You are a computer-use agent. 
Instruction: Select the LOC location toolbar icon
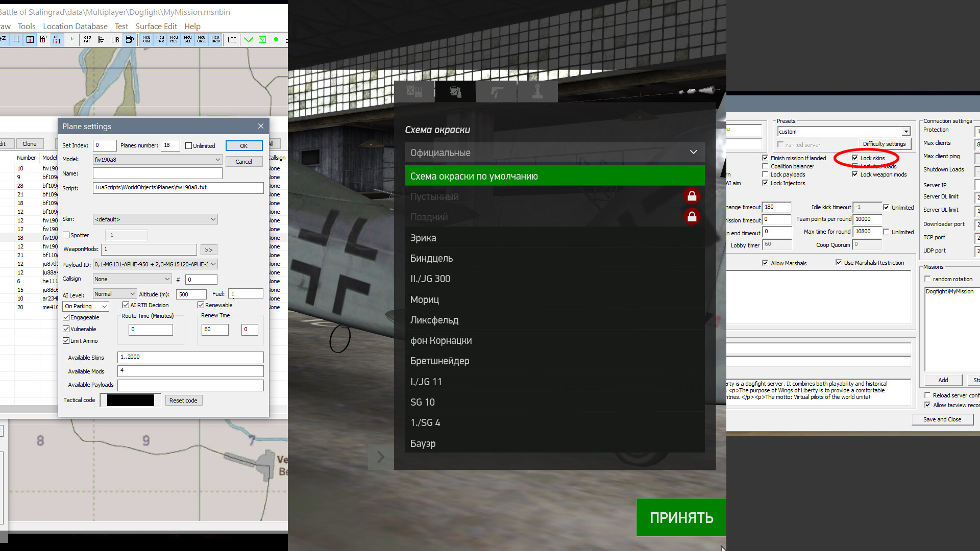232,40
